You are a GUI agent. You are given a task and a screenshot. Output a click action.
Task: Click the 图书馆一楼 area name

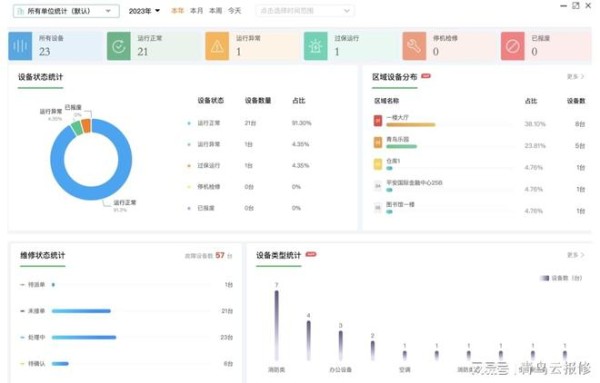pyautogui.click(x=400, y=204)
